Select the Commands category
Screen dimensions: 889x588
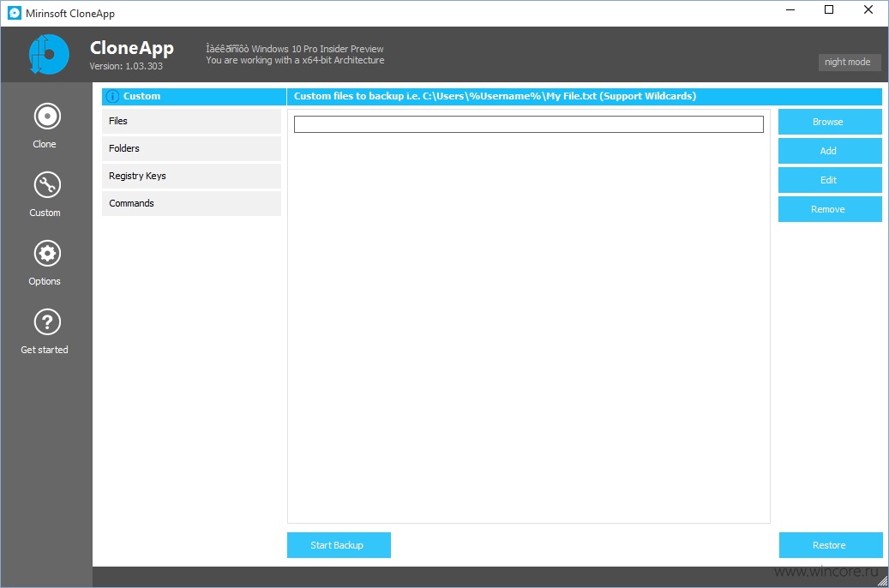191,203
